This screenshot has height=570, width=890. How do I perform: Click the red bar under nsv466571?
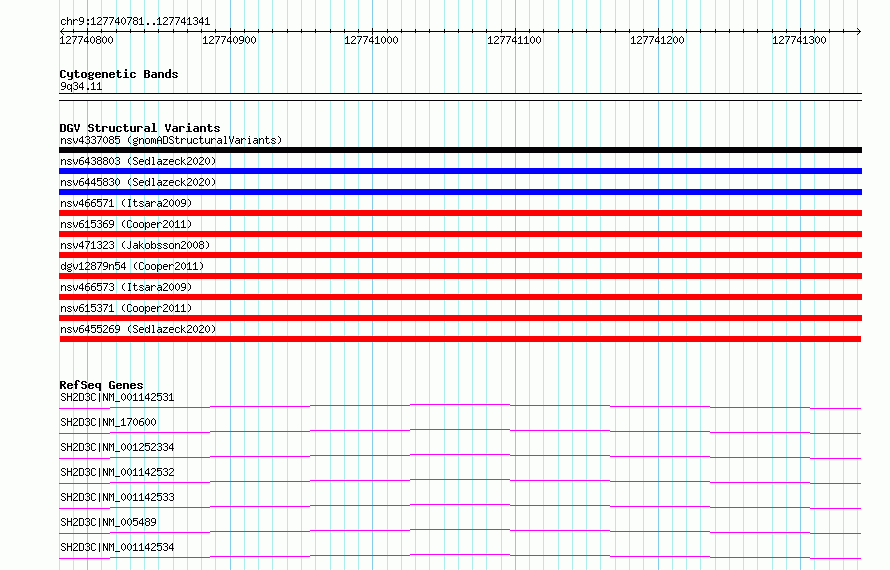pyautogui.click(x=460, y=213)
